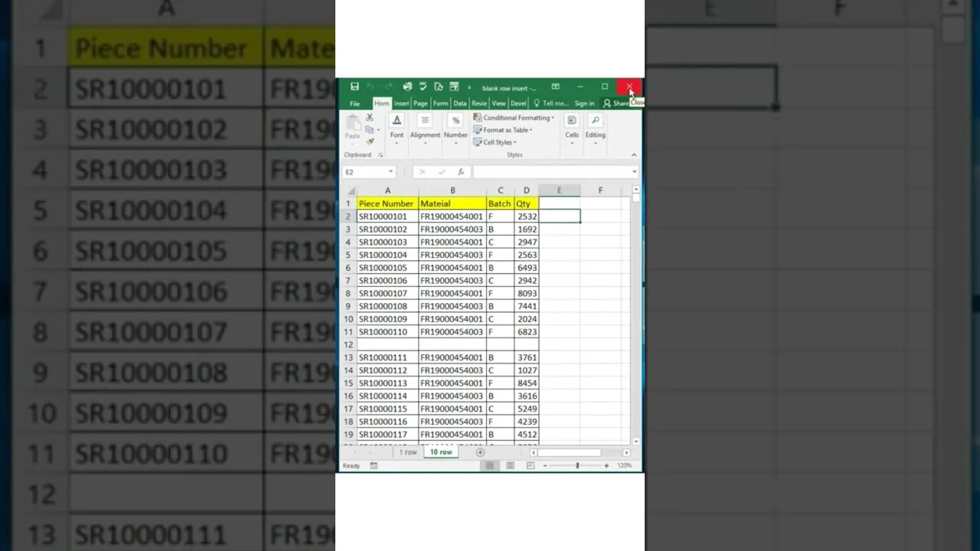Click the Name Box showing E2
The image size is (980, 551).
(x=364, y=172)
